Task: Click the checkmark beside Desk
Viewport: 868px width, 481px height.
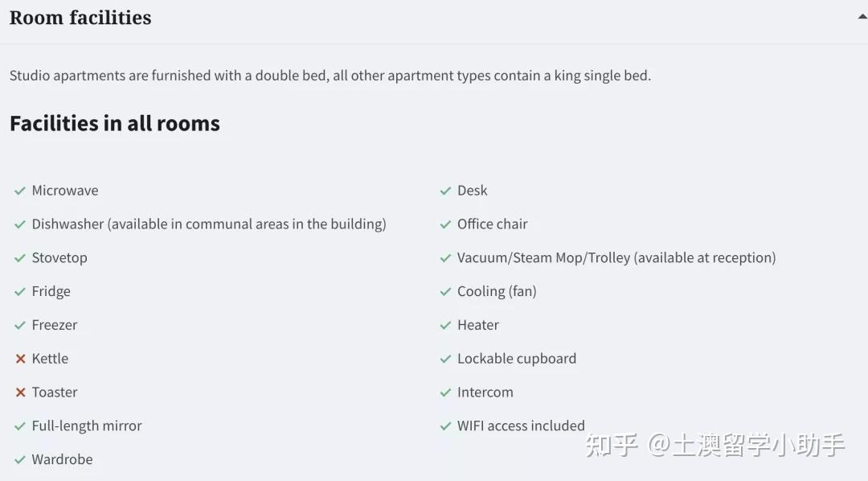Action: tap(445, 191)
